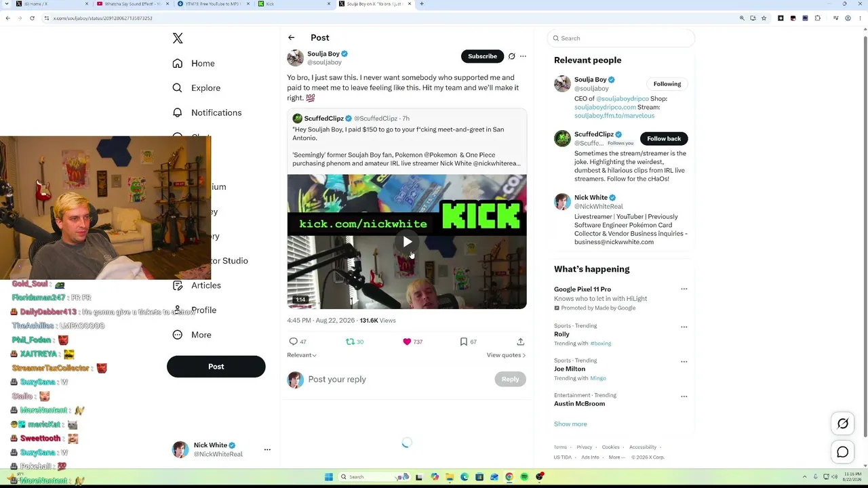
Task: Open the More menu in the sidebar
Action: (x=192, y=335)
